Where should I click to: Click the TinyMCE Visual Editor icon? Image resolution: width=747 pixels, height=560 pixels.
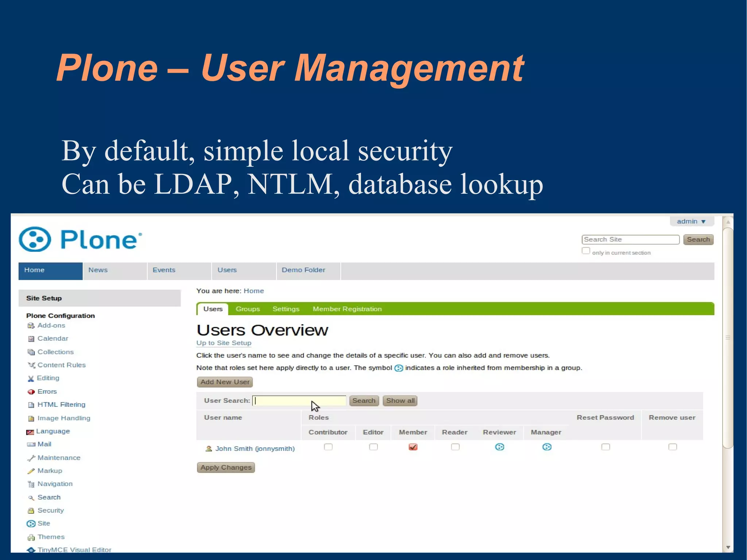[x=31, y=550]
